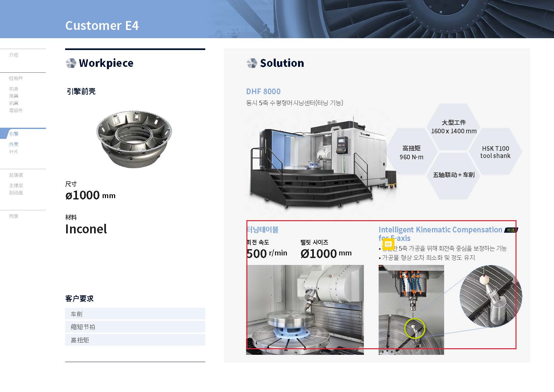Click the green circle probe marker
The width and height of the screenshot is (554, 392).
pos(415,328)
